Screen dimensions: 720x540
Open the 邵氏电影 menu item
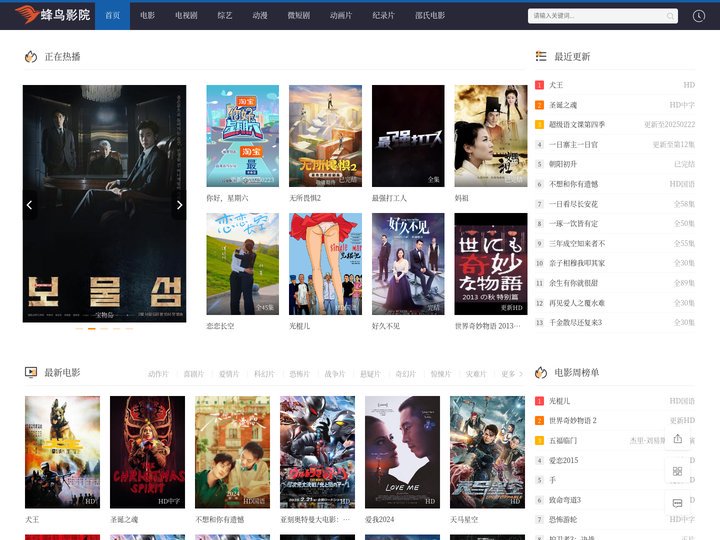point(430,16)
